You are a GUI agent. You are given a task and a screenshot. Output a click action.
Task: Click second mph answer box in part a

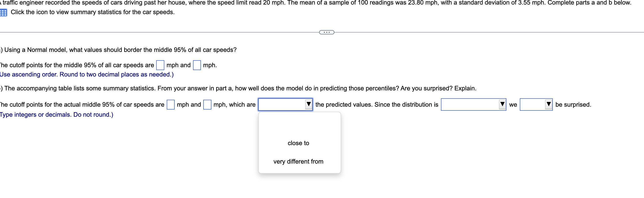point(197,65)
